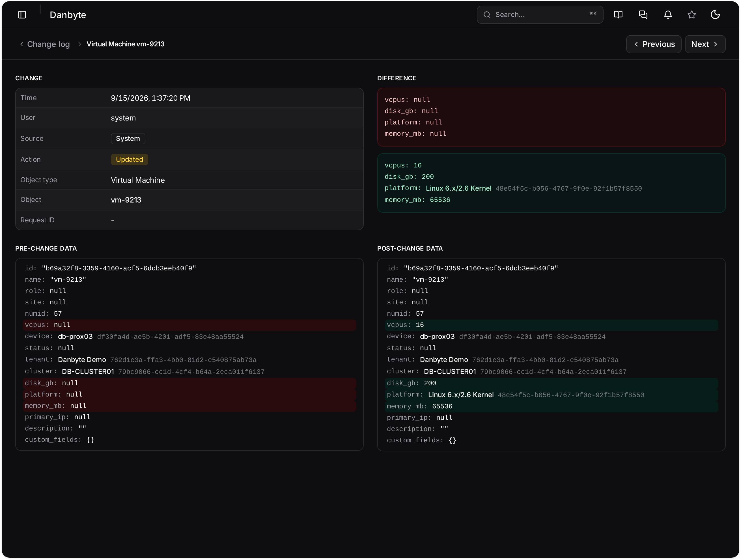Click the System source badge
This screenshot has height=560, width=741.
[x=128, y=138]
